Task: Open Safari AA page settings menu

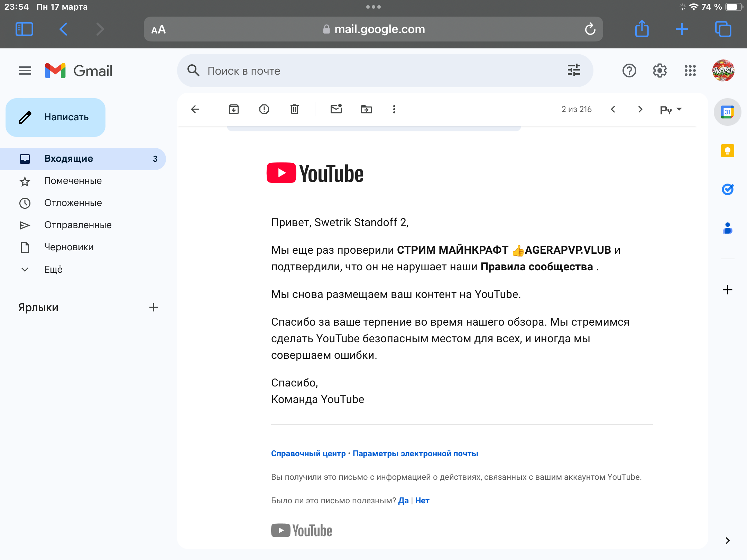Action: (159, 29)
